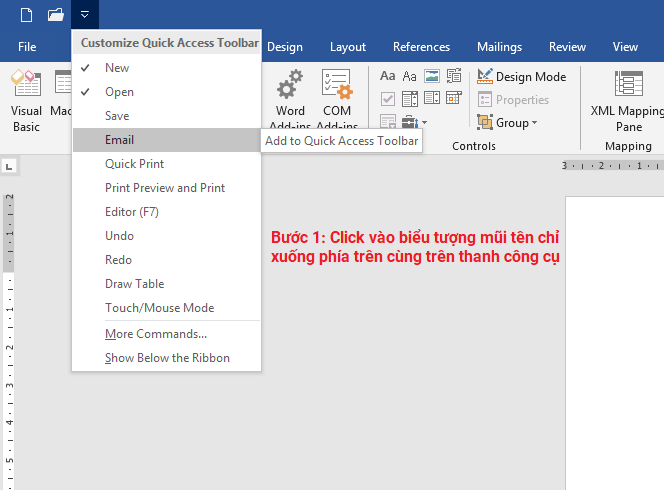Screen dimensions: 664x490
Task: Select Draw Table menu entry
Action: 166,284
